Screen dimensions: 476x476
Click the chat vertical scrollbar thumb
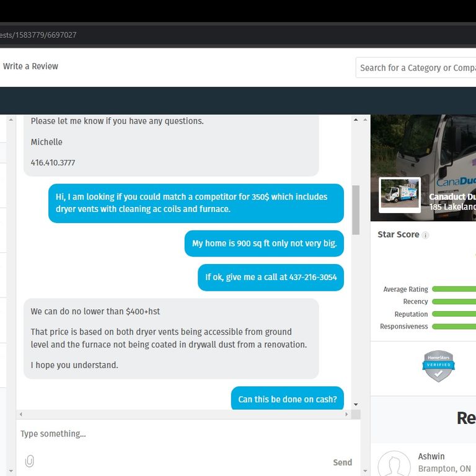point(356,209)
